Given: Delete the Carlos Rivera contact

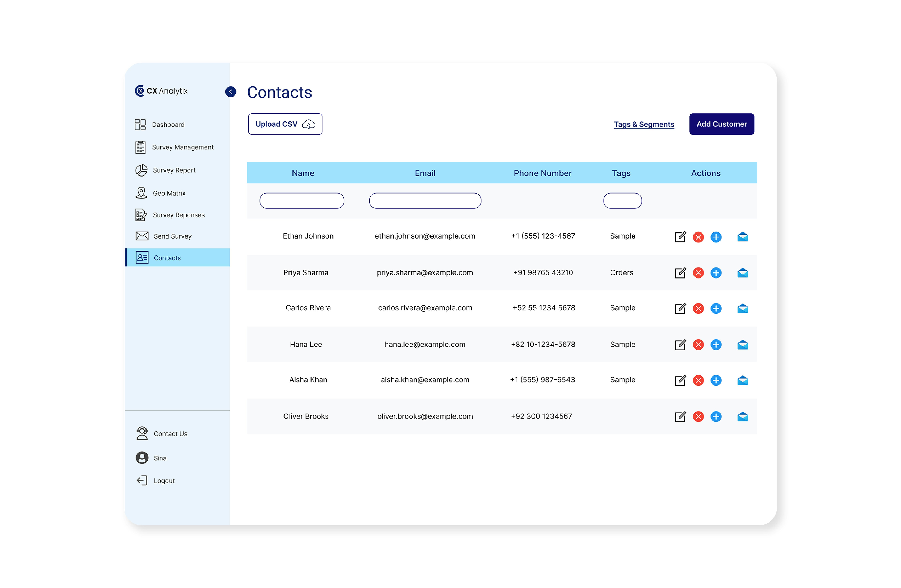Looking at the screenshot, I should [698, 308].
